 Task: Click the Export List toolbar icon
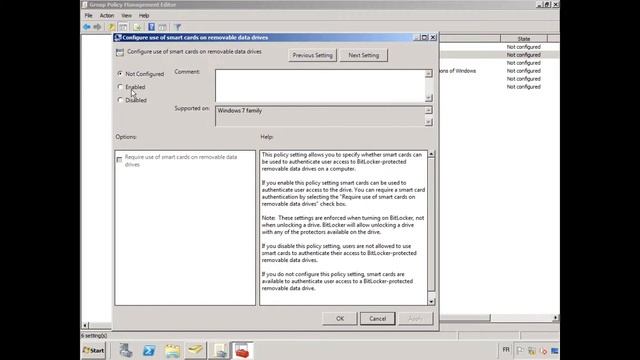point(138,27)
